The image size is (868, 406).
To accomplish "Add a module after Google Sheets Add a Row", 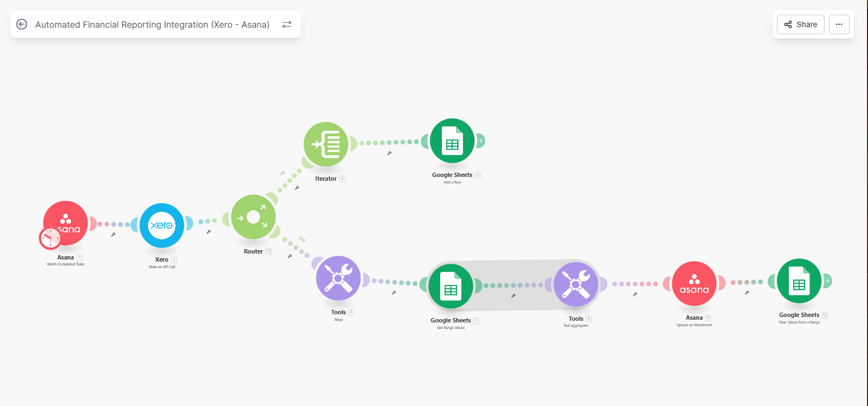I will click(480, 141).
